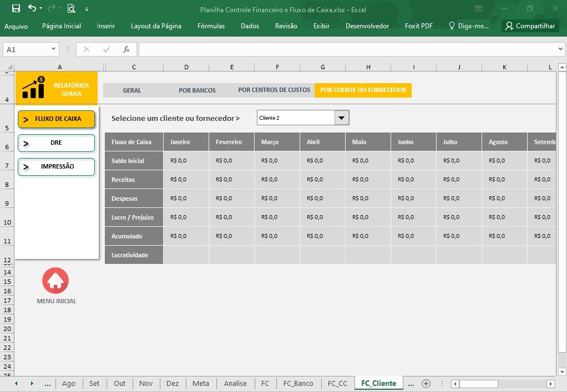Click the red home Menu Inicial icon

(x=55, y=281)
